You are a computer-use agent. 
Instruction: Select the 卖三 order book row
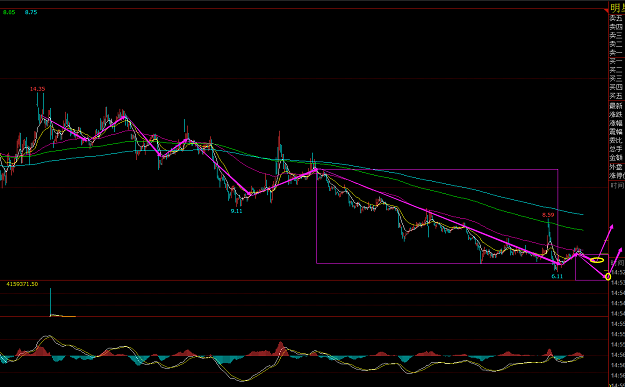click(x=617, y=35)
